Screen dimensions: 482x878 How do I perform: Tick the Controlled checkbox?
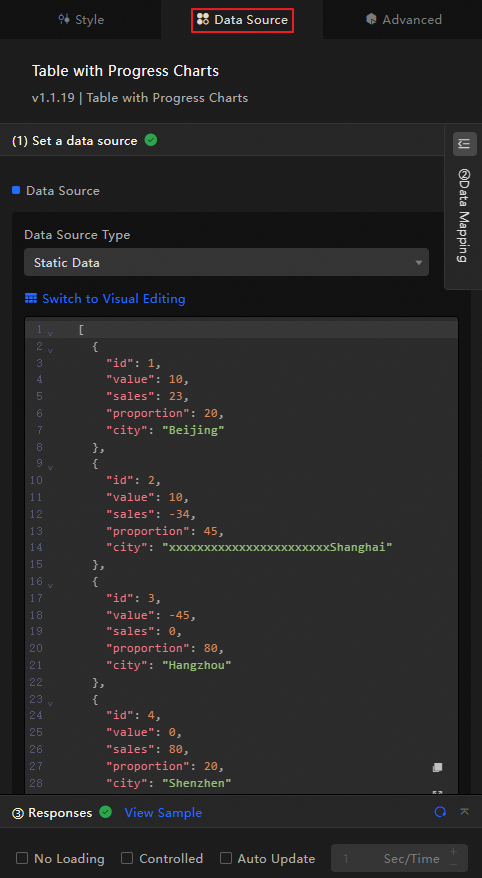click(x=127, y=858)
